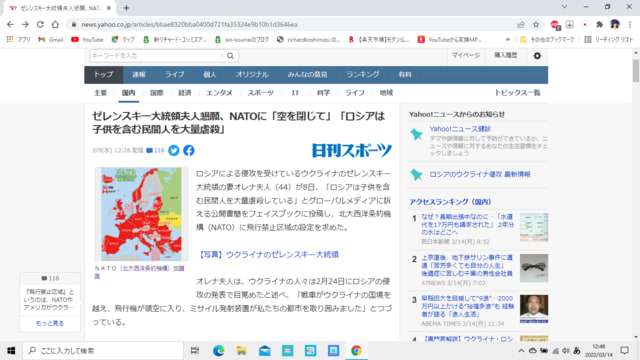This screenshot has width=640, height=360.
Task: Expand the Chrome tab search chevron
Action: [x=564, y=7]
